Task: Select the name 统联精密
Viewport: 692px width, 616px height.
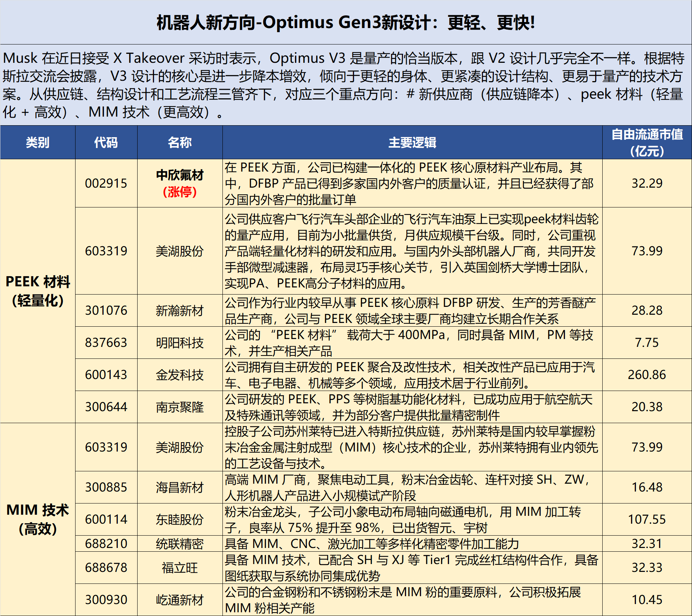Action: click(180, 544)
